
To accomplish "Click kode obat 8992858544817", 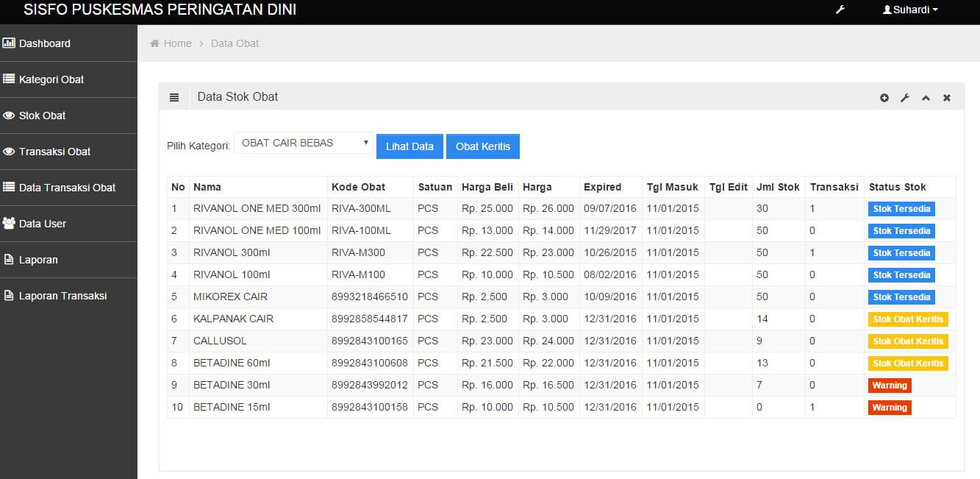I will point(370,319).
